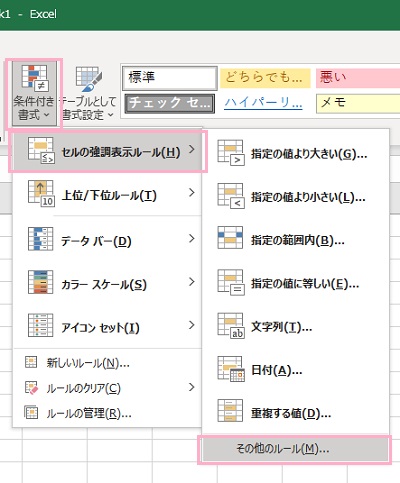Choose 指定の値より小さい(L)... label

coord(308,197)
